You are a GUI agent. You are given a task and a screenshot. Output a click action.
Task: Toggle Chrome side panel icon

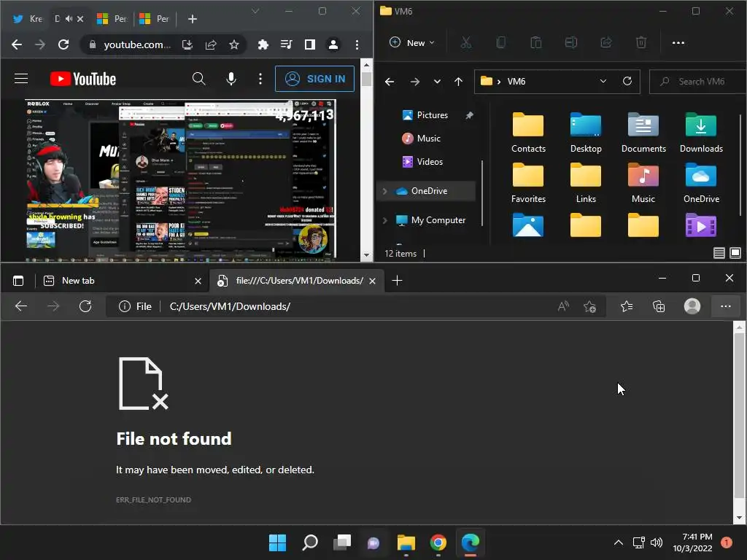click(x=309, y=44)
